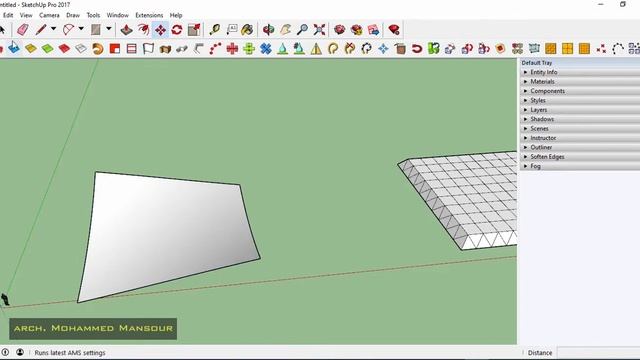Screen dimensions: 640x360
Task: Click the dotted arc plugin icon
Action: (x=618, y=49)
